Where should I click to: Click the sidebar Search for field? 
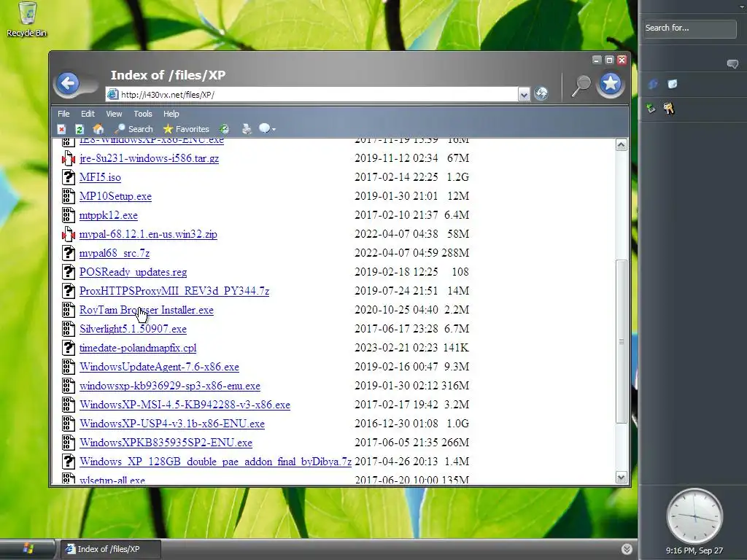[689, 28]
